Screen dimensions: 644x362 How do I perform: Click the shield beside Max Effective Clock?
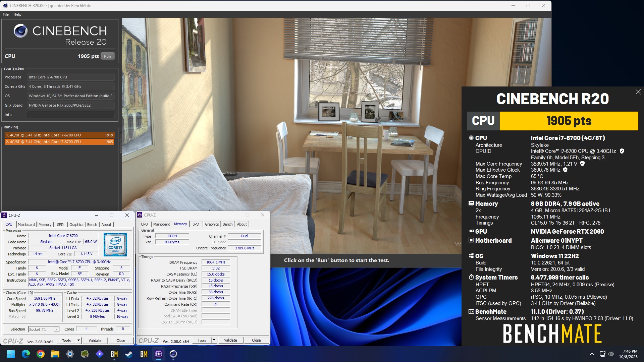click(x=565, y=170)
